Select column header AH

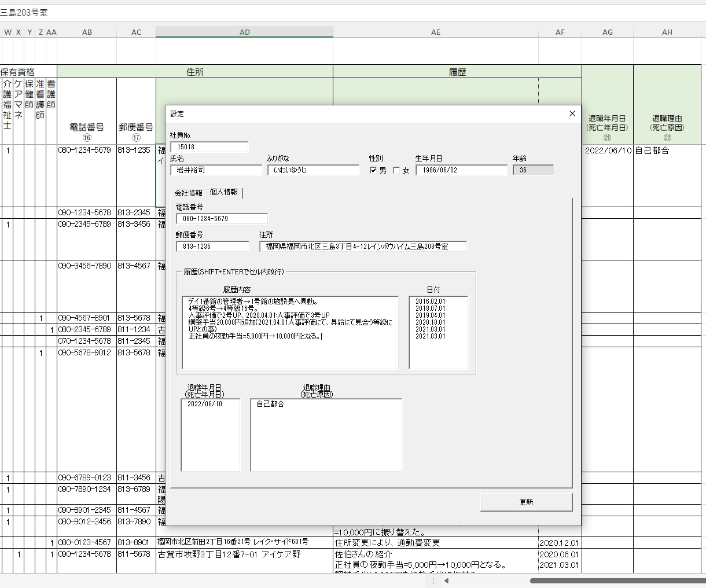point(667,32)
